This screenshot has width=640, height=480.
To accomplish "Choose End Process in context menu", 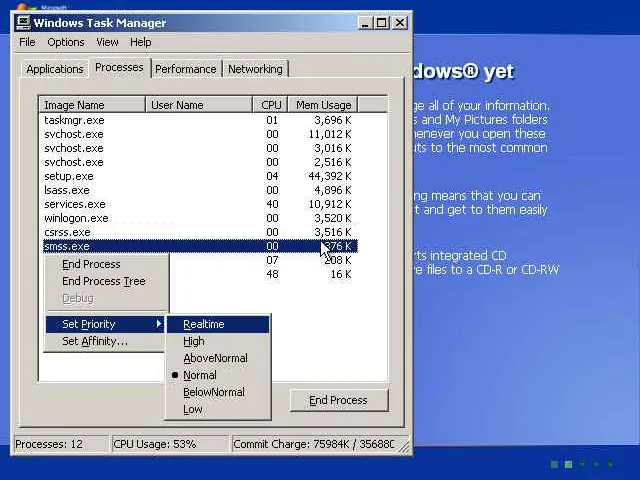I will coord(106,264).
